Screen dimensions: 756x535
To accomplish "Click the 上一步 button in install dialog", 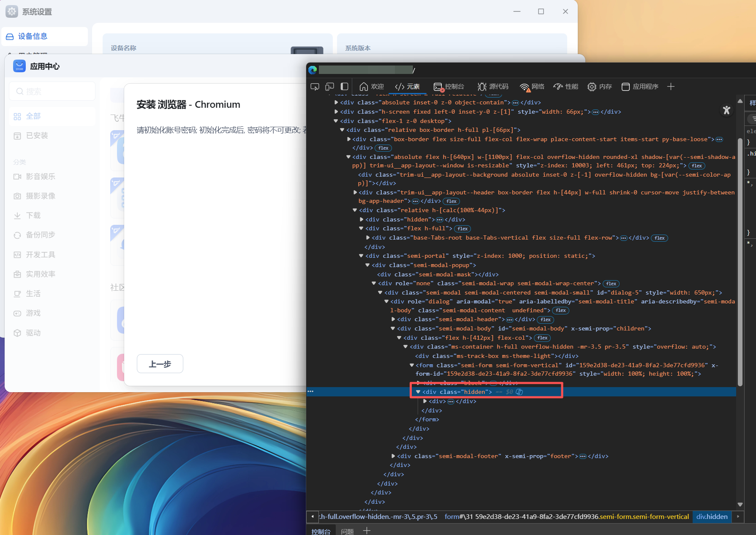I will click(160, 364).
